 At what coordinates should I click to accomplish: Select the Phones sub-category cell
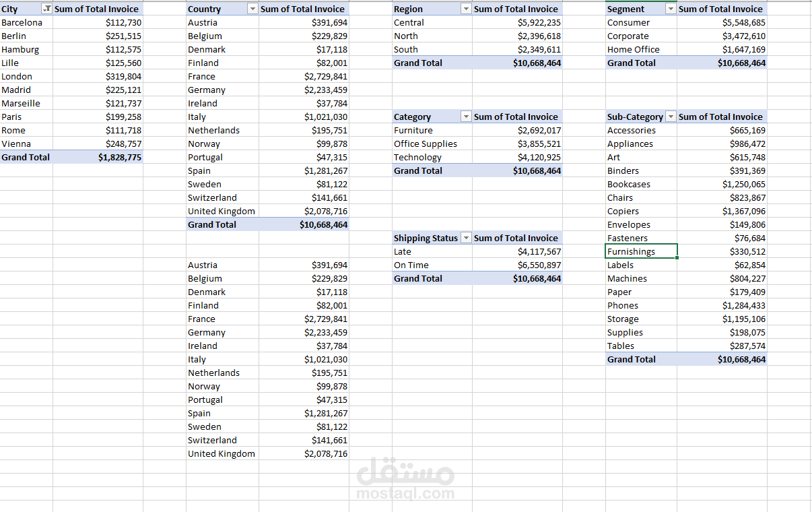tap(641, 305)
